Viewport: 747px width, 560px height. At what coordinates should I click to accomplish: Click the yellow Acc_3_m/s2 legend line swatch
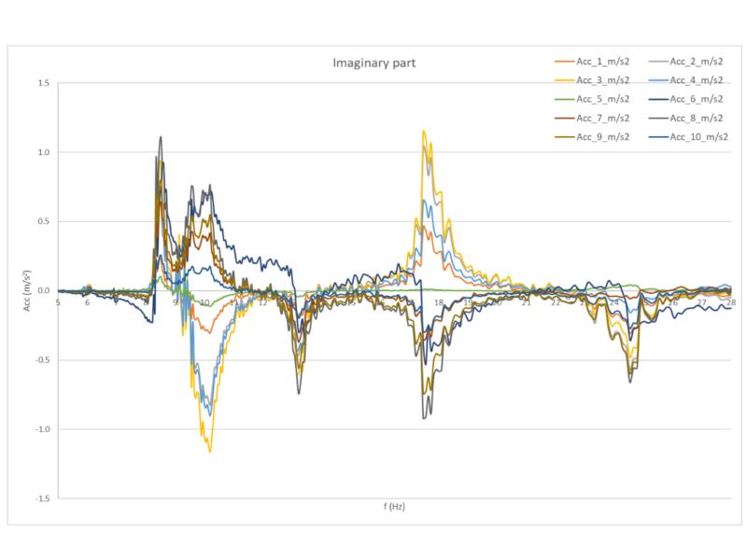[x=566, y=79]
